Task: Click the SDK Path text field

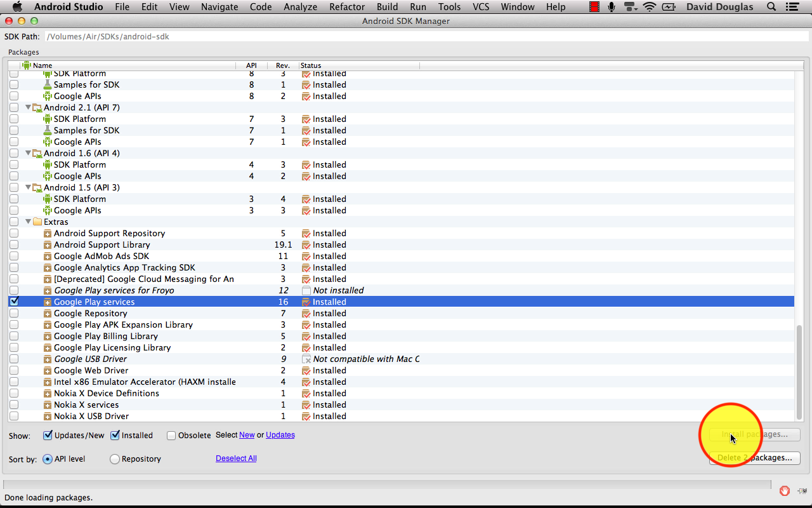Action: click(426, 37)
